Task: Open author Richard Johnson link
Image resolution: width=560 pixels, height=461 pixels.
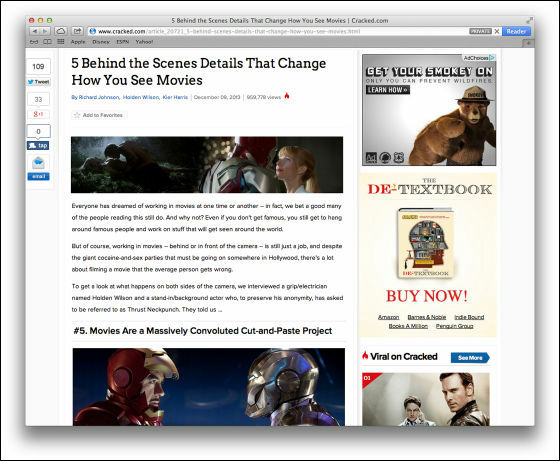Action: pyautogui.click(x=99, y=97)
